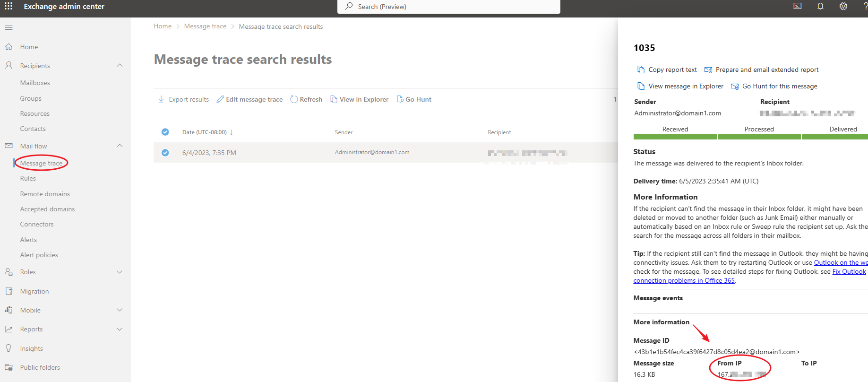868x382 pixels.
Task: Collapse the Mail flow section
Action: click(120, 146)
